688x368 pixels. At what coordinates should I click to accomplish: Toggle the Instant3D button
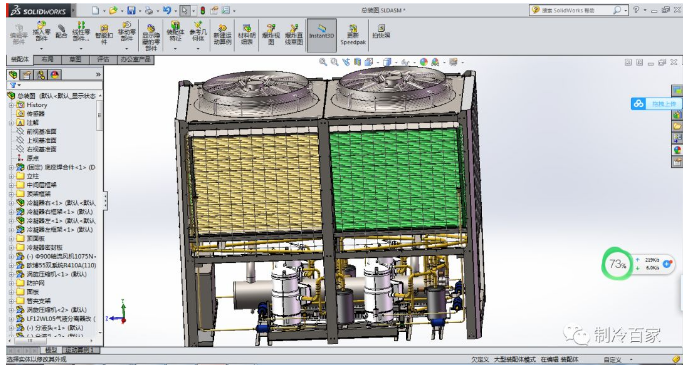[322, 32]
